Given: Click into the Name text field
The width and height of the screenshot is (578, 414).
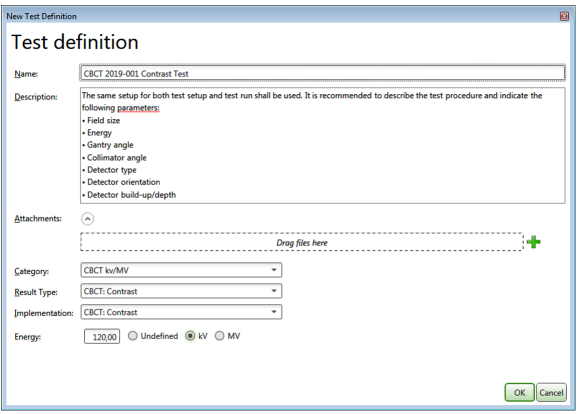Looking at the screenshot, I should pos(323,73).
